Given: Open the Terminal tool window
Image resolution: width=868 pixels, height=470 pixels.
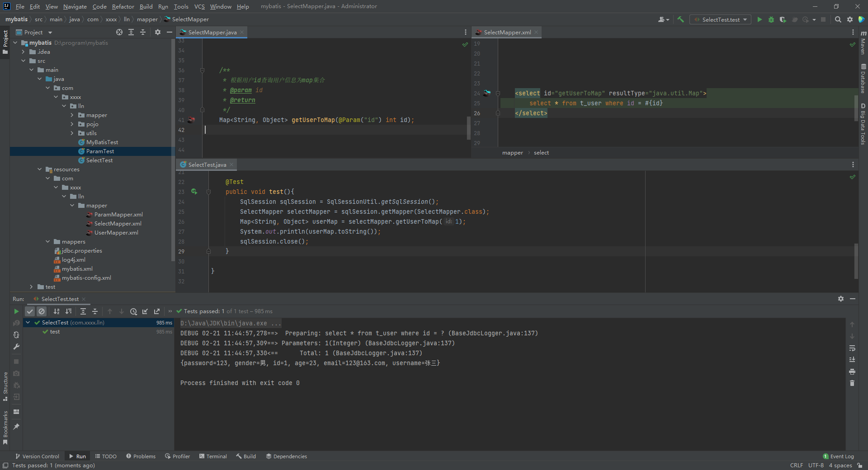Looking at the screenshot, I should click(213, 456).
